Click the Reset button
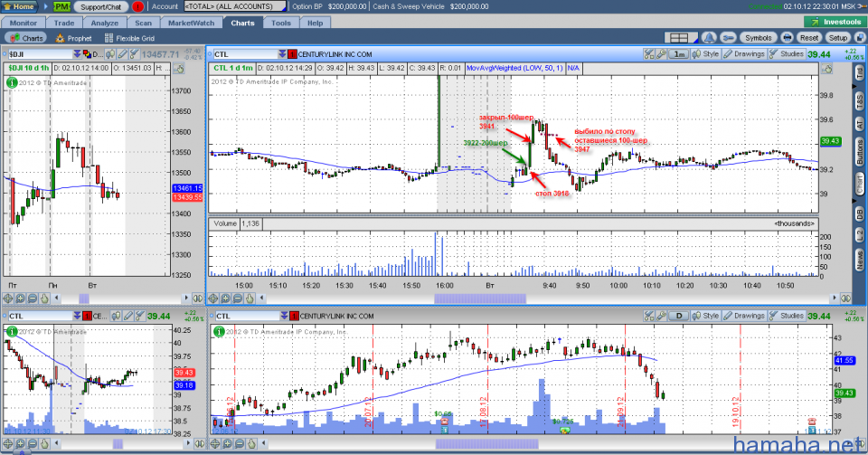 click(808, 38)
